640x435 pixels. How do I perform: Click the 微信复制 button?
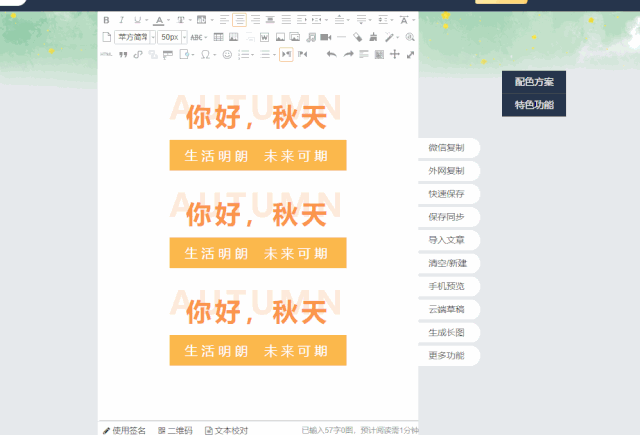(x=447, y=148)
